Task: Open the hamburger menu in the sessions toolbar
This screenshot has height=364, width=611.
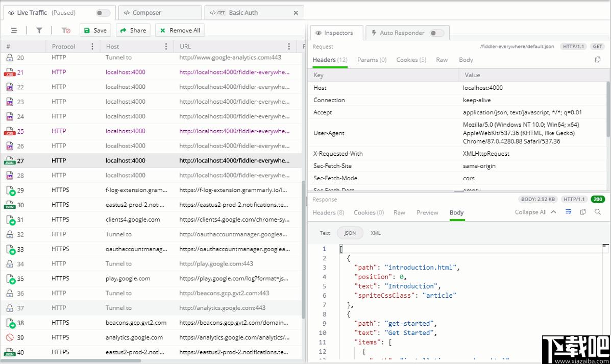Action: pos(14,31)
